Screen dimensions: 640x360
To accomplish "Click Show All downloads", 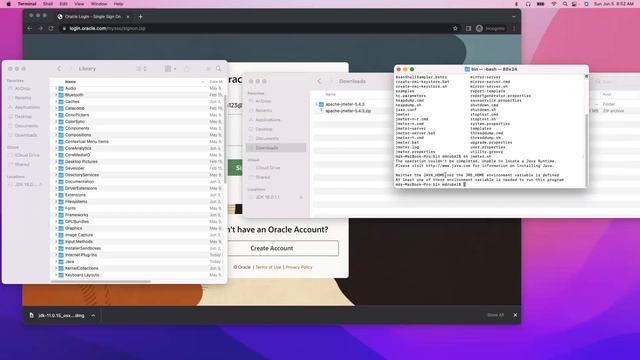I will [495, 315].
